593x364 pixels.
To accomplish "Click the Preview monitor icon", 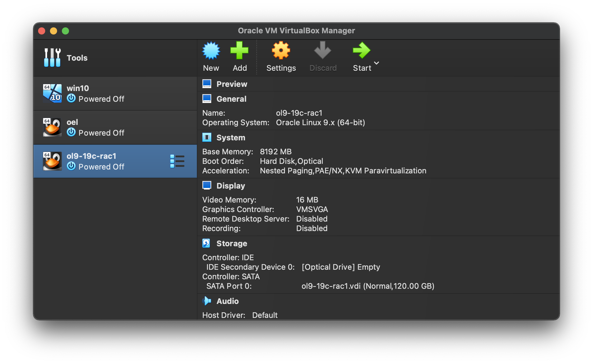I will (x=207, y=84).
